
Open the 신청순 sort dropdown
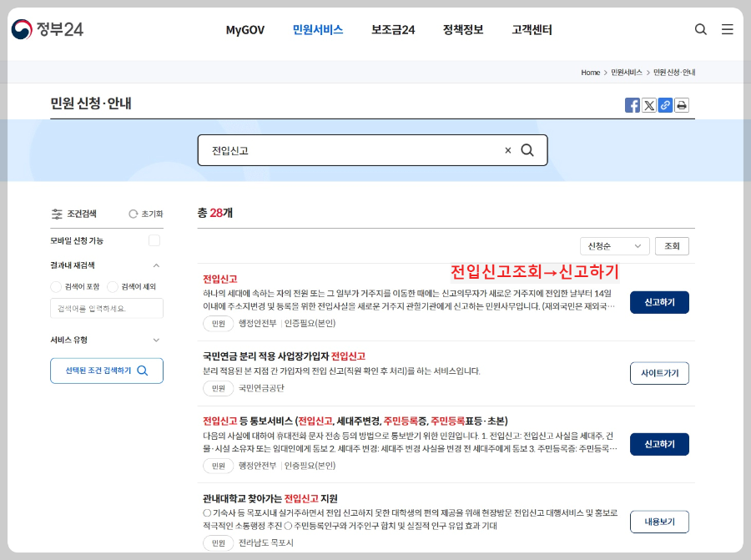(615, 245)
